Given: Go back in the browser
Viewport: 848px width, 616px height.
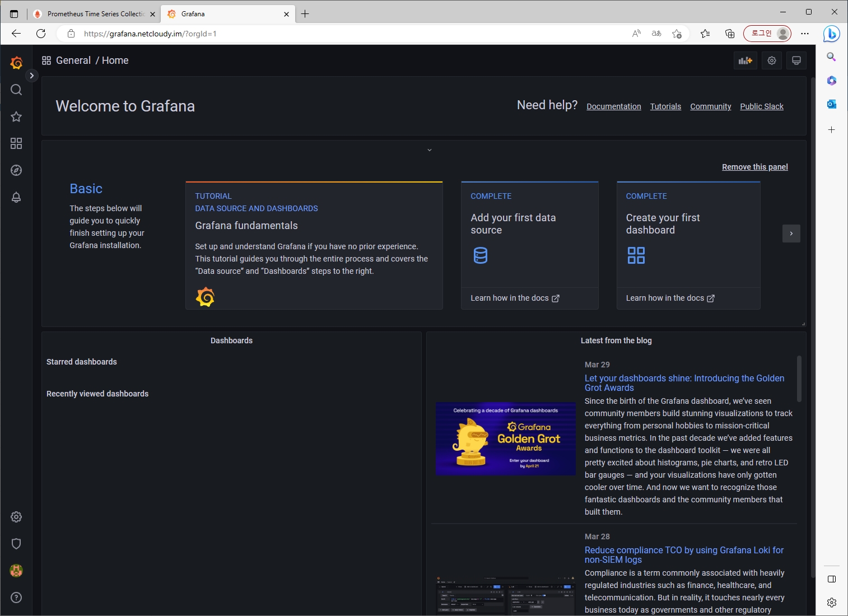Looking at the screenshot, I should pos(16,34).
